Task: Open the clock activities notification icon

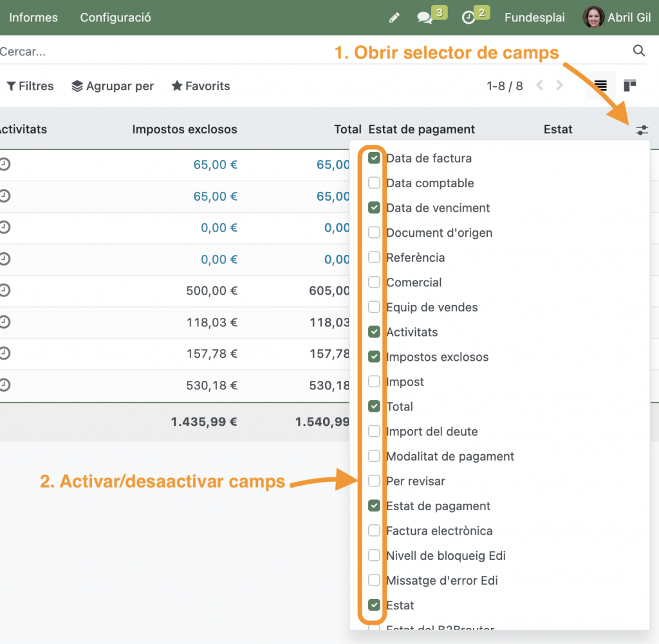Action: (469, 18)
